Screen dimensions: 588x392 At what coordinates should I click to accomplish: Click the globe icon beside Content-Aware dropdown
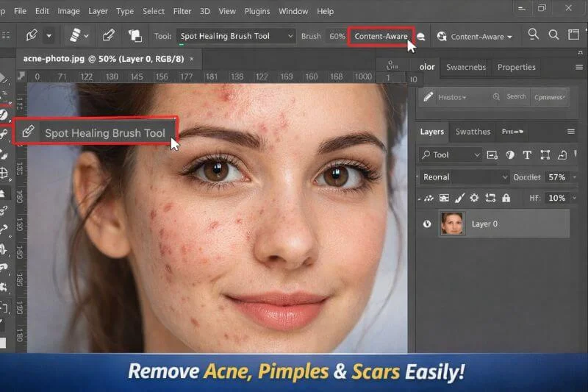[x=442, y=36]
